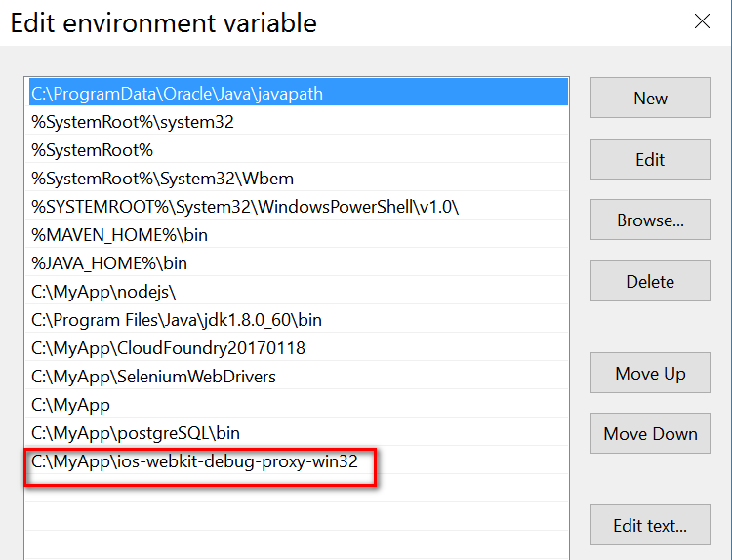Select the SeleniumWebDrivers path entry
The image size is (732, 560).
pyautogui.click(x=299, y=376)
